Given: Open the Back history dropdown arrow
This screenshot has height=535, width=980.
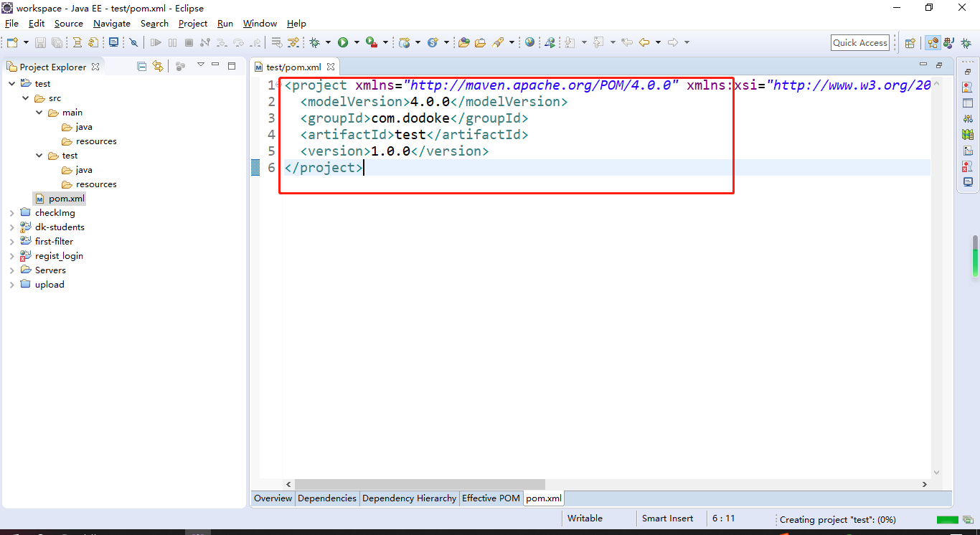Looking at the screenshot, I should (x=658, y=42).
